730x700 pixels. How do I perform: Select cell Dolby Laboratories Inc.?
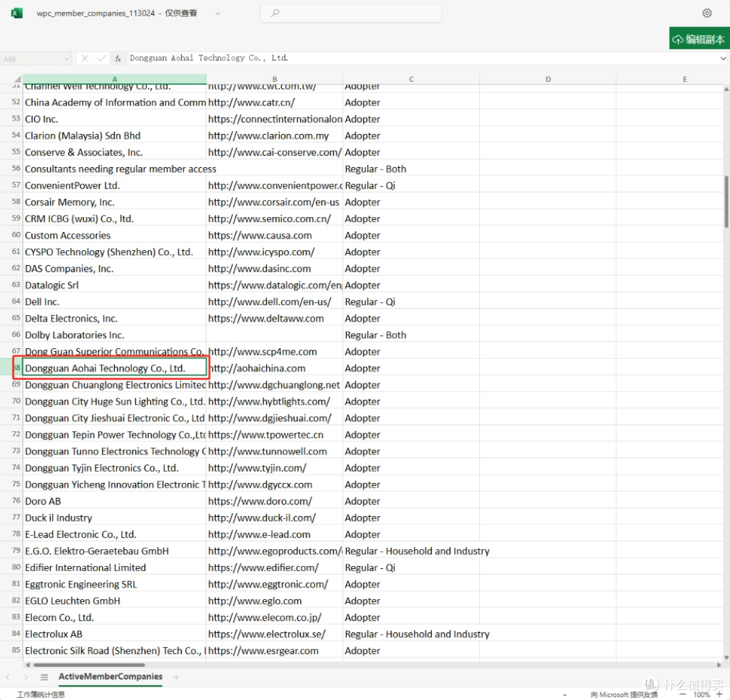[114, 335]
